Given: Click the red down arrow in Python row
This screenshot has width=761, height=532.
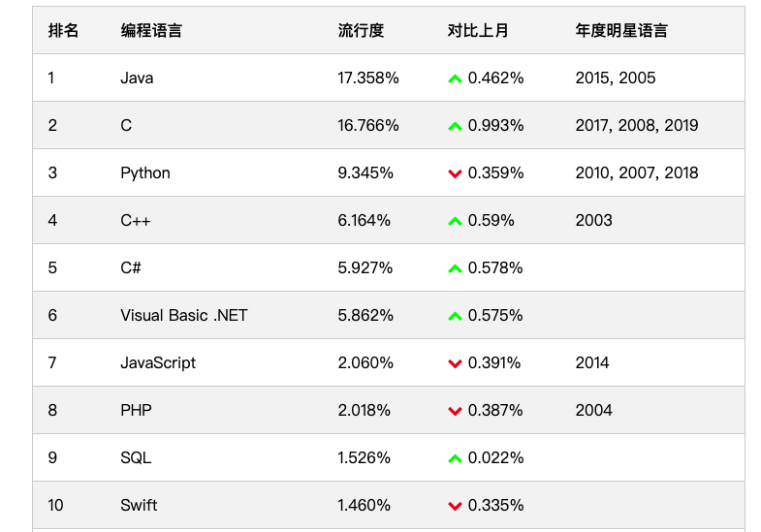Looking at the screenshot, I should tap(455, 173).
